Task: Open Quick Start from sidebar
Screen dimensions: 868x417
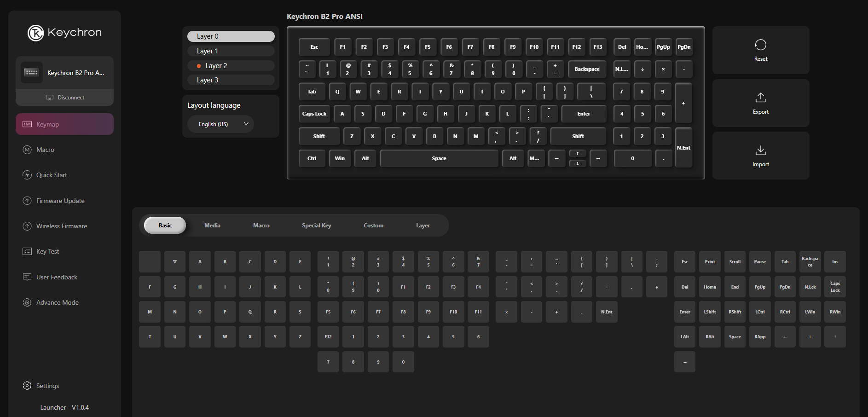Action: pos(52,175)
